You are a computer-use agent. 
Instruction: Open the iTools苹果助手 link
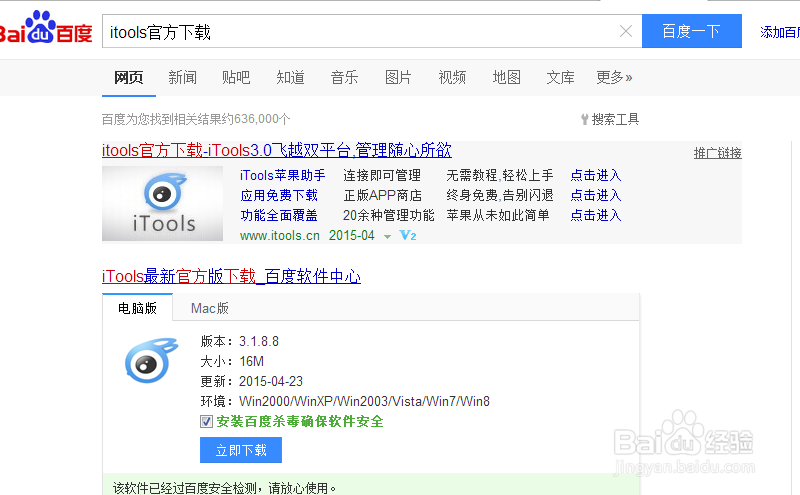click(283, 176)
